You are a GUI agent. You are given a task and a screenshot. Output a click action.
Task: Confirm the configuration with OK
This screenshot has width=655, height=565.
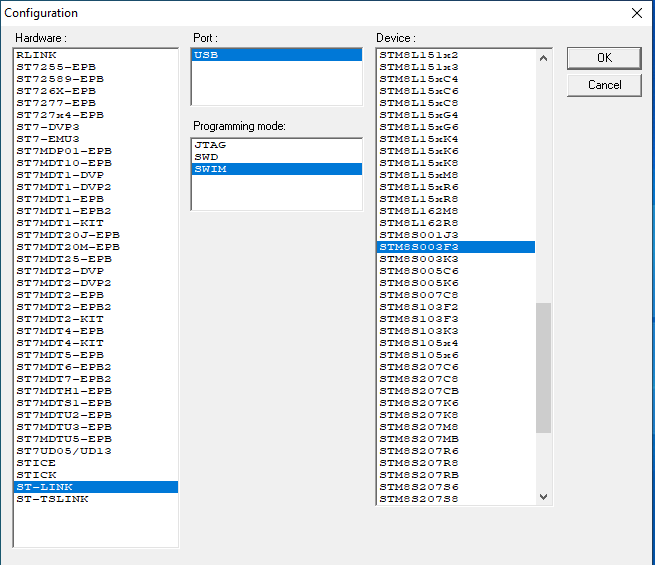click(x=604, y=58)
